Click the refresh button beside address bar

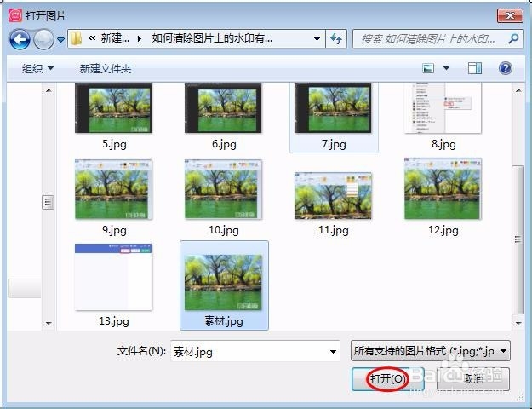click(x=336, y=38)
